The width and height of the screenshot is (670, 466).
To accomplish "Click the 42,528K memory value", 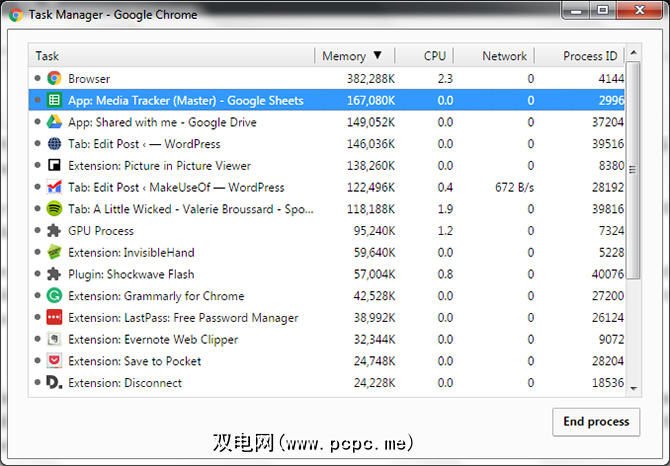I will point(374,296).
